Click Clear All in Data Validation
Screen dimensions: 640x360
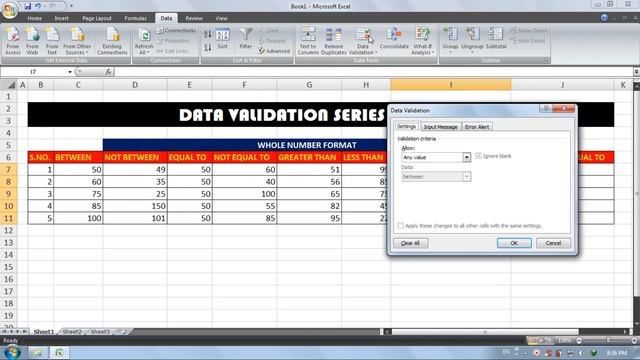tap(410, 243)
